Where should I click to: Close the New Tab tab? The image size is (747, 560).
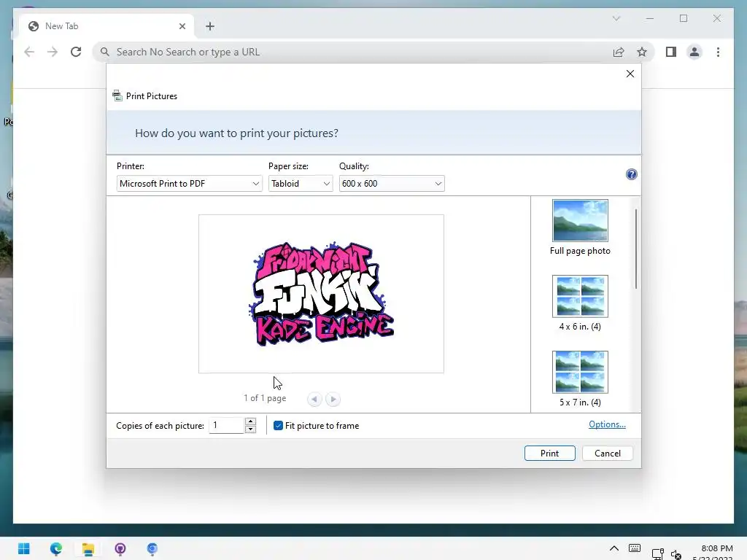pos(182,26)
